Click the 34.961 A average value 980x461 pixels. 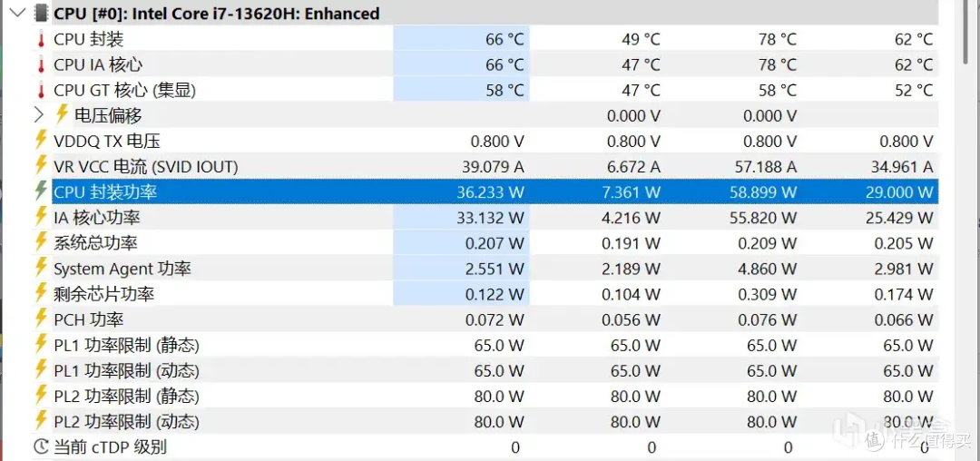[901, 167]
